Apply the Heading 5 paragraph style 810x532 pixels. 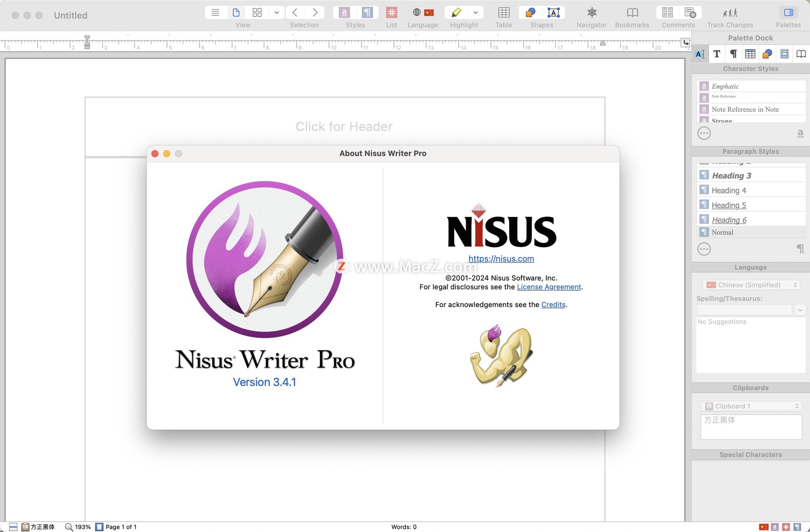[x=751, y=205]
